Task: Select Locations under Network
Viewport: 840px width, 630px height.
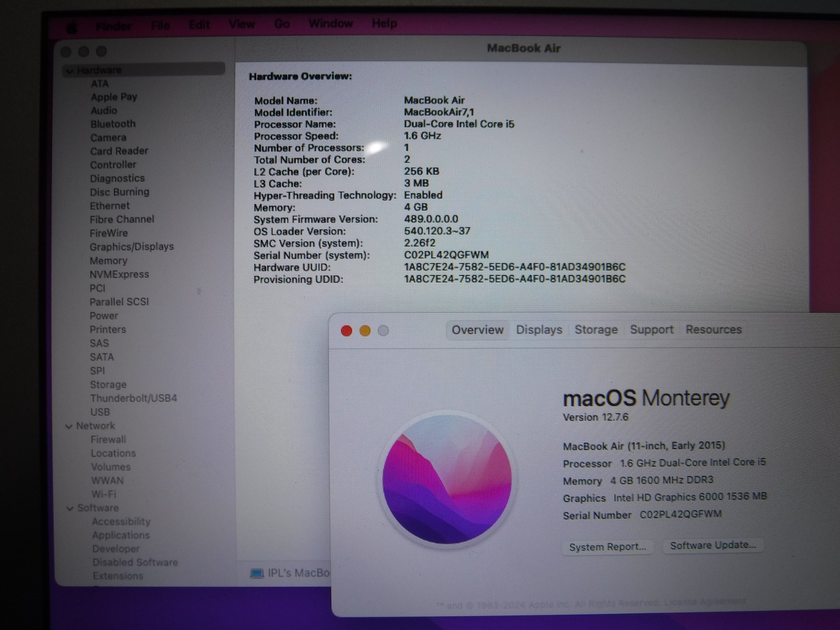Action: (x=113, y=454)
